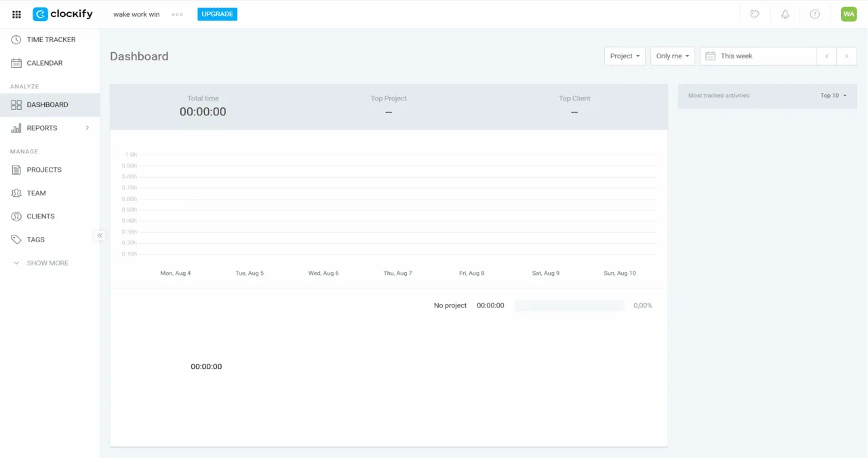Go to next week with the arrow button
Screen dimensions: 868x458
tap(846, 56)
